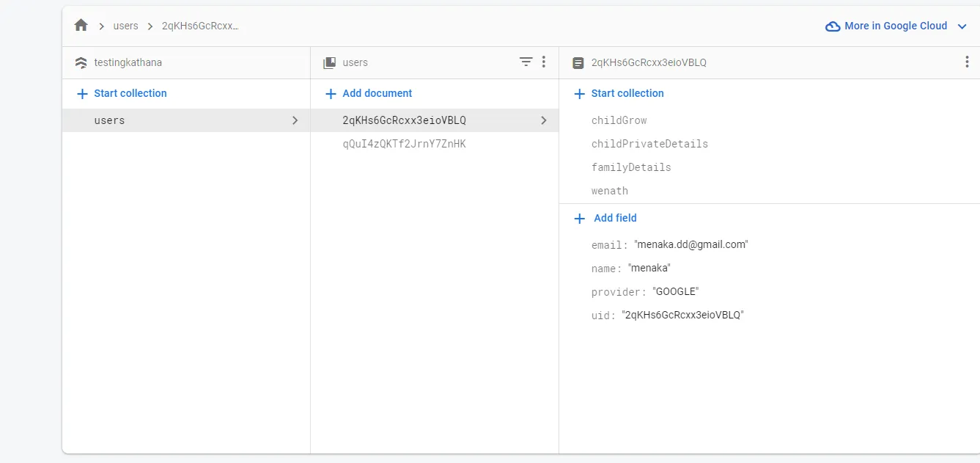980x463 pixels.
Task: Expand the users collection chevron arrow
Action: [x=295, y=120]
